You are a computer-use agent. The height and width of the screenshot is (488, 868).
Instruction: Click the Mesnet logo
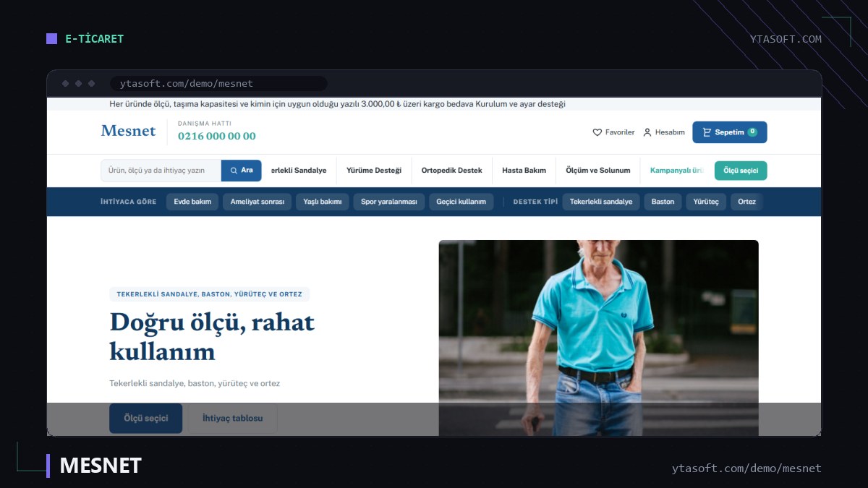tap(128, 131)
